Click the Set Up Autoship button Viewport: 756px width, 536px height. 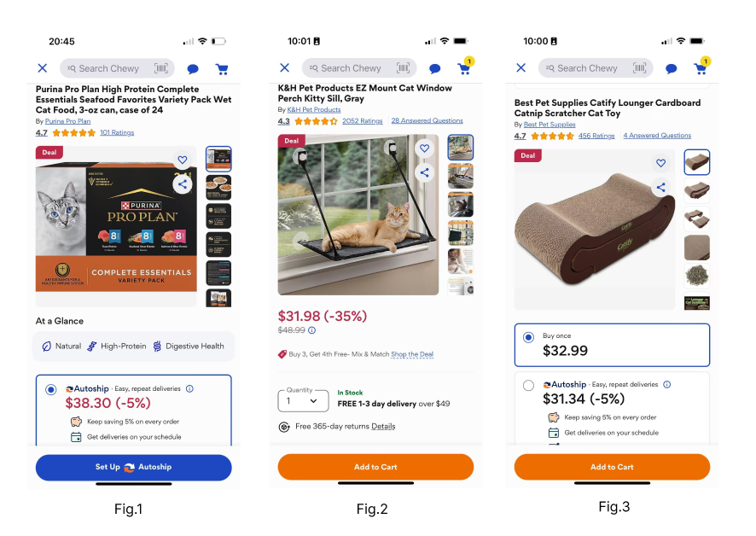pyautogui.click(x=134, y=467)
